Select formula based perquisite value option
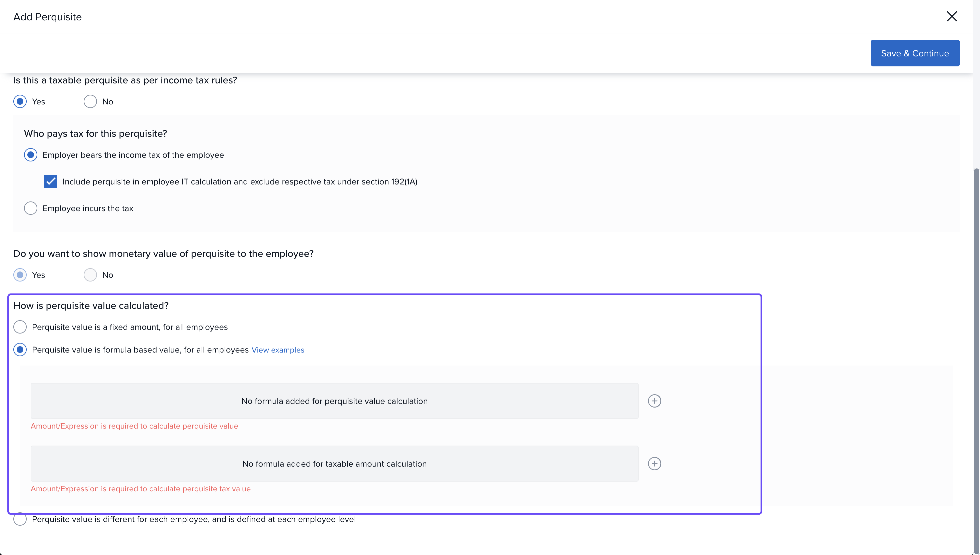 pos(20,350)
